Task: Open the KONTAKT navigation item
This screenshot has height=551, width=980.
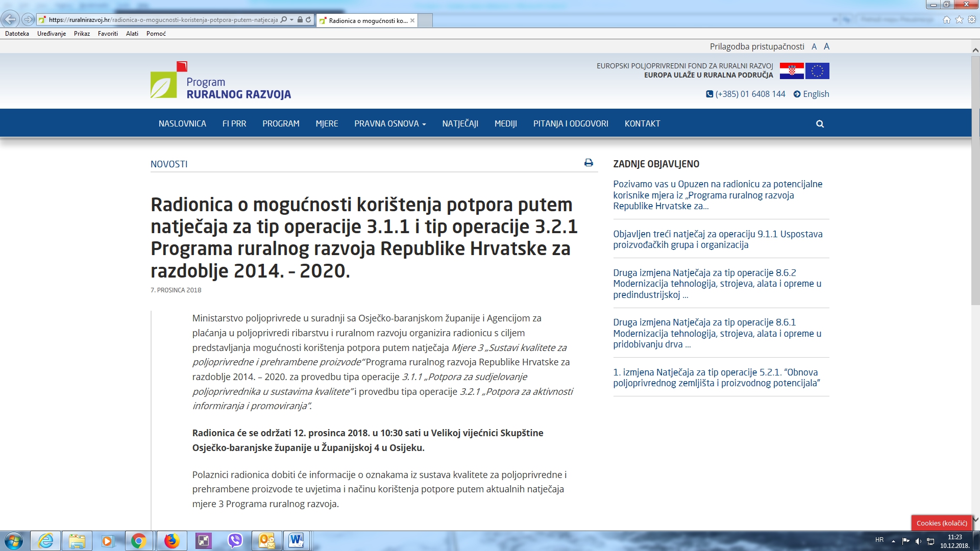Action: pyautogui.click(x=642, y=123)
